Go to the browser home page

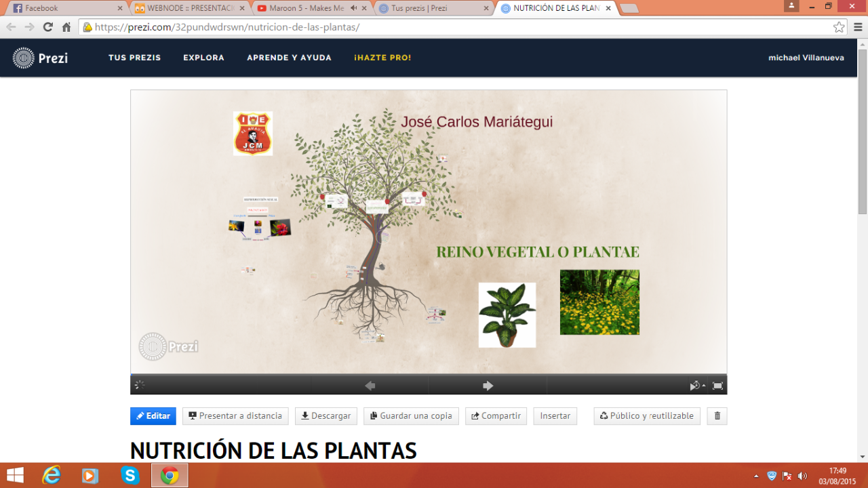tap(66, 27)
